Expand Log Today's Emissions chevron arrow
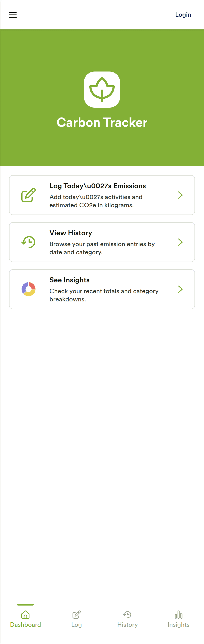Viewport: 204px width, 644px height. 180,195
